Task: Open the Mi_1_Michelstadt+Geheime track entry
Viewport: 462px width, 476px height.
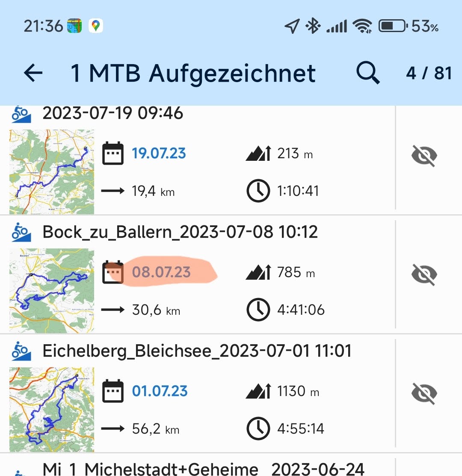Action: (203, 468)
